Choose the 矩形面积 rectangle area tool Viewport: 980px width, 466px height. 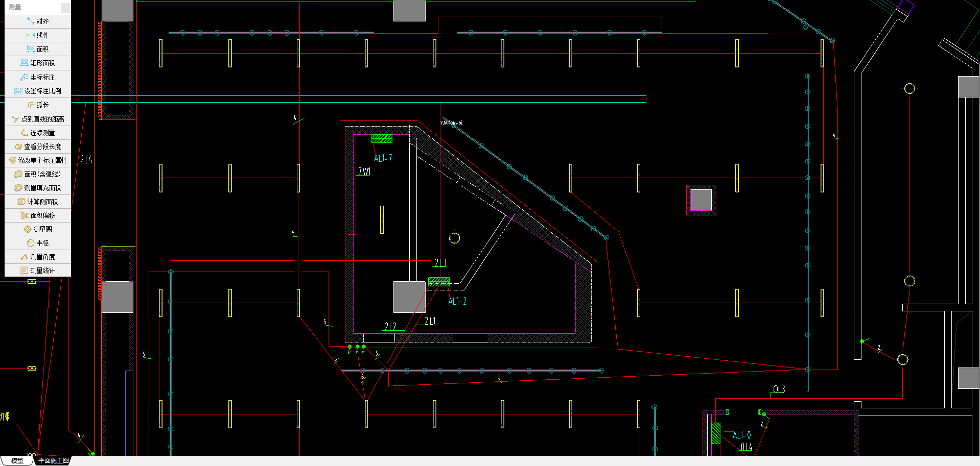click(38, 63)
